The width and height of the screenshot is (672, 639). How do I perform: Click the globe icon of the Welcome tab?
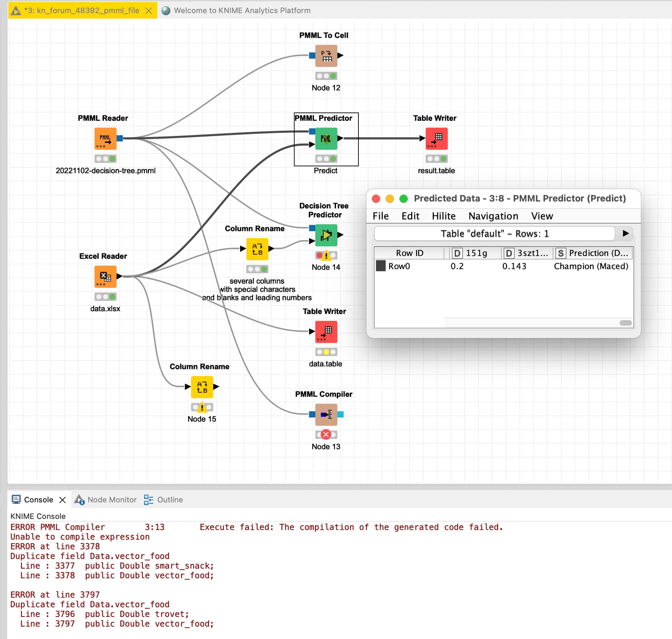[166, 11]
